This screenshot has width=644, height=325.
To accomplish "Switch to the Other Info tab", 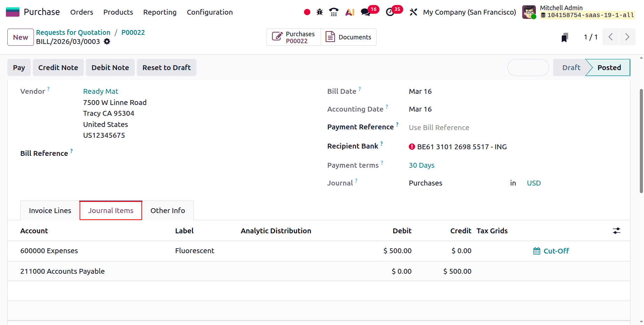I will [x=168, y=210].
